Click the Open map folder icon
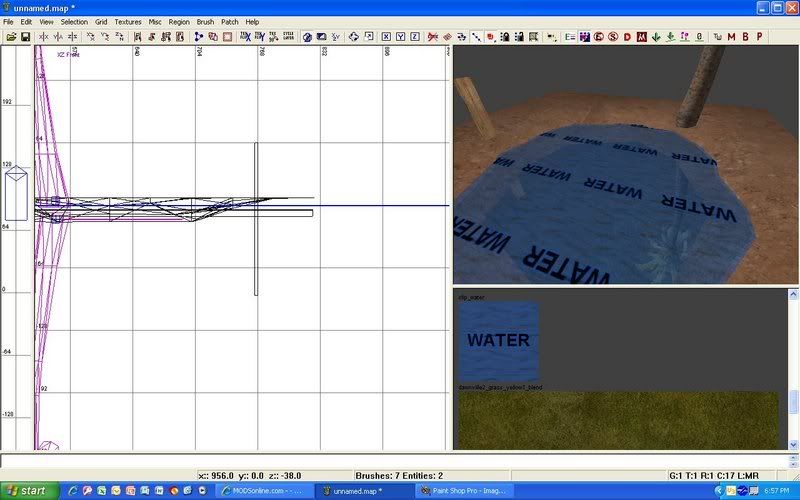Image resolution: width=800 pixels, height=500 pixels. click(x=10, y=37)
